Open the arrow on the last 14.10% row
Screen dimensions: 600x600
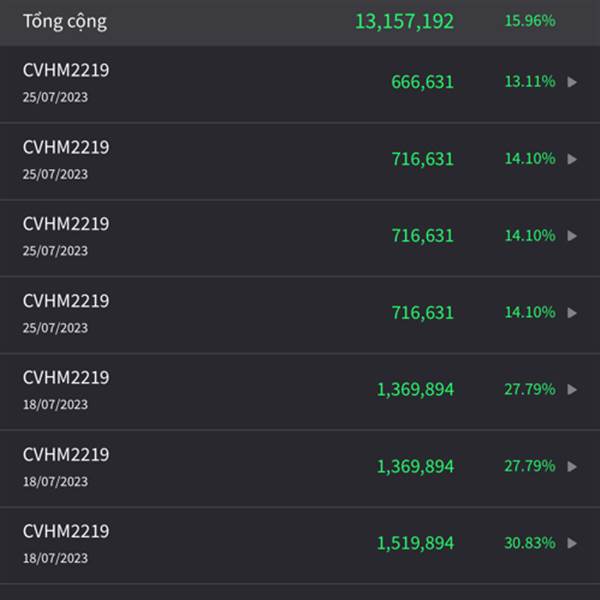(572, 313)
